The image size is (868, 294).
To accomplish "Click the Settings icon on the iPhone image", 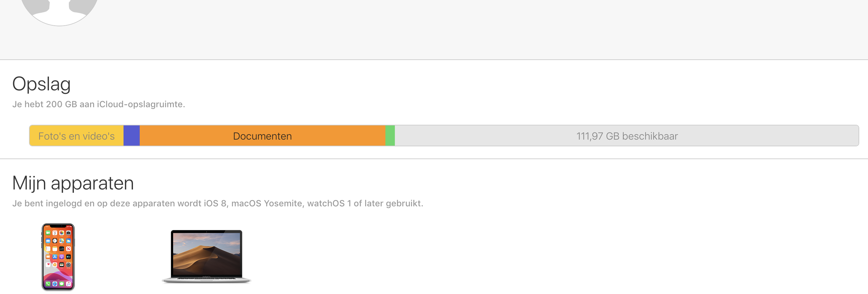I will point(69,265).
